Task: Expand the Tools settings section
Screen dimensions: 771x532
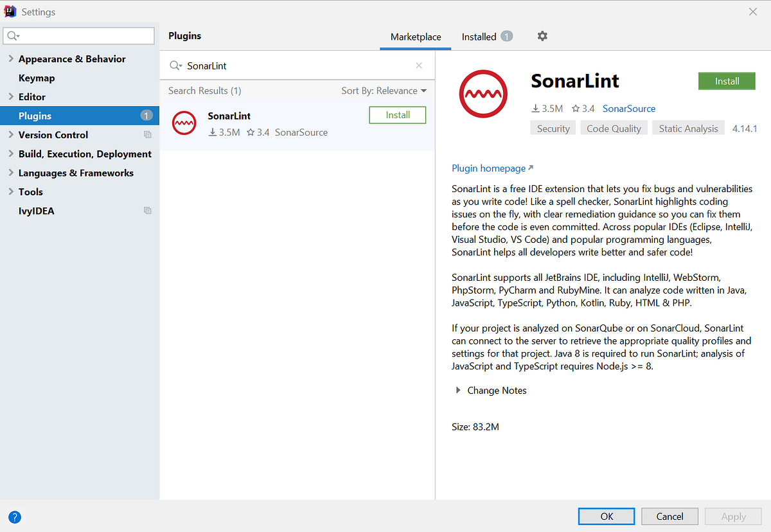Action: pos(11,191)
